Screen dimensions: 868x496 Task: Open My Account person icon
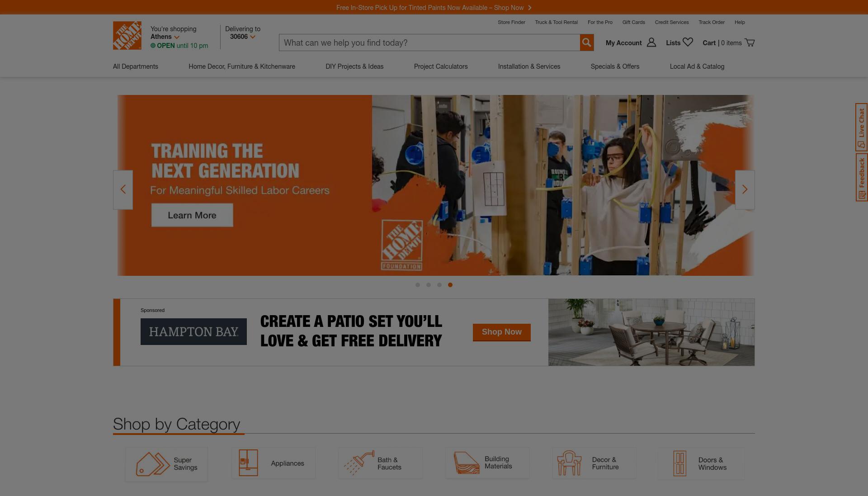click(x=651, y=43)
